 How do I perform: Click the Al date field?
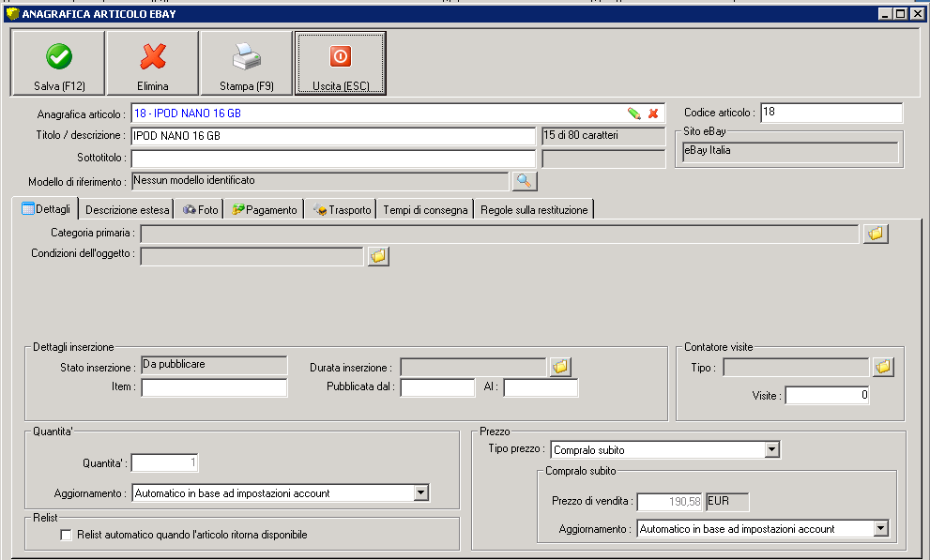tap(541, 387)
